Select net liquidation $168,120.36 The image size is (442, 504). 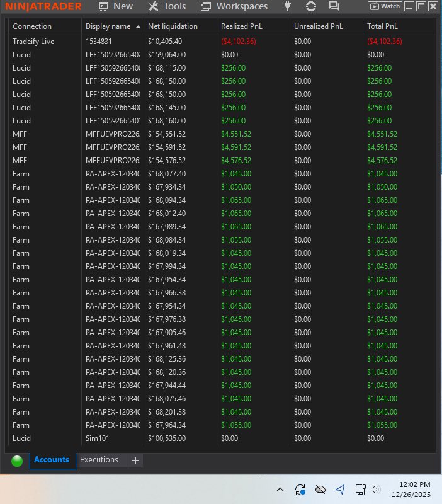click(167, 372)
